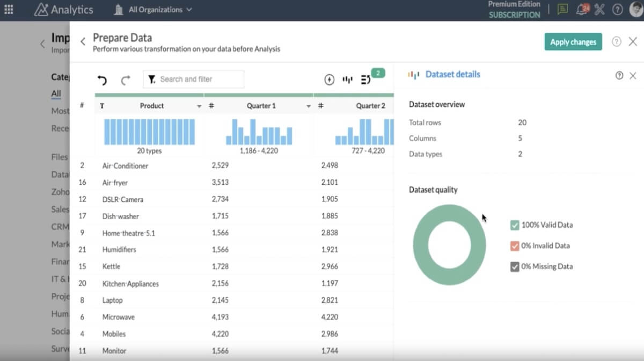Open the lightning quick actions icon
This screenshot has width=644, height=361.
tap(330, 80)
